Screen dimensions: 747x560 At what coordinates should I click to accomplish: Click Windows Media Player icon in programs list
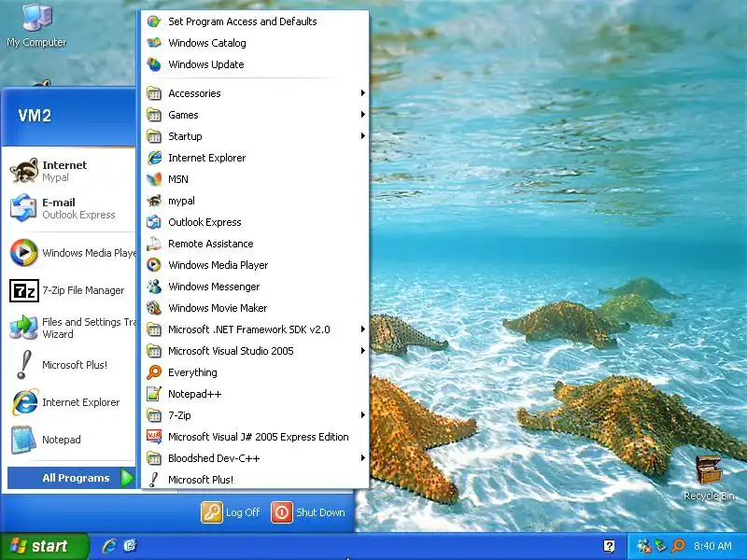tap(154, 265)
